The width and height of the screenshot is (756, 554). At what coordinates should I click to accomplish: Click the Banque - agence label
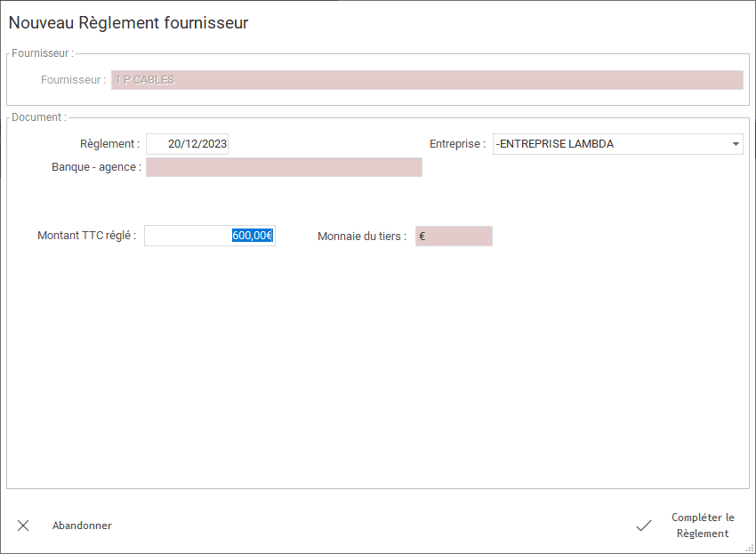tap(96, 167)
